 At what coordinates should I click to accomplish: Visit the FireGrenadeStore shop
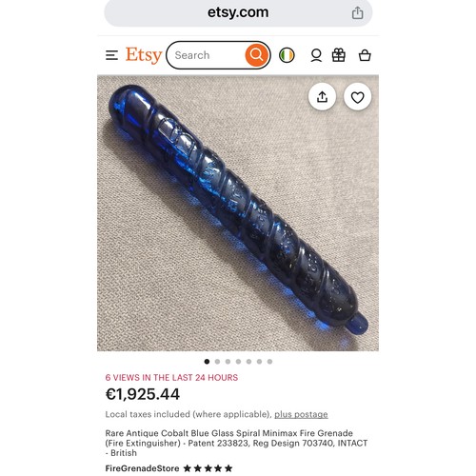click(x=142, y=468)
